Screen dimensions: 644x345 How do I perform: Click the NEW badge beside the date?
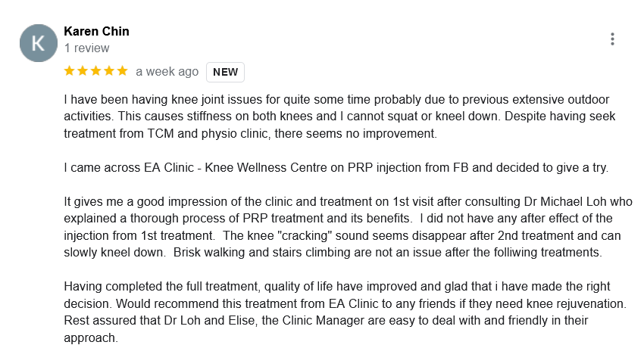pyautogui.click(x=225, y=73)
